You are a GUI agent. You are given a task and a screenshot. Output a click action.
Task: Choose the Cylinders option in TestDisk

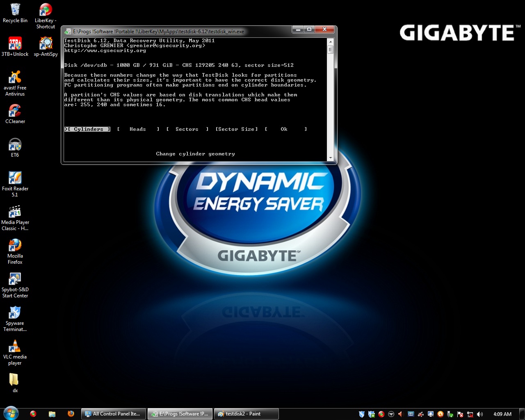point(87,129)
